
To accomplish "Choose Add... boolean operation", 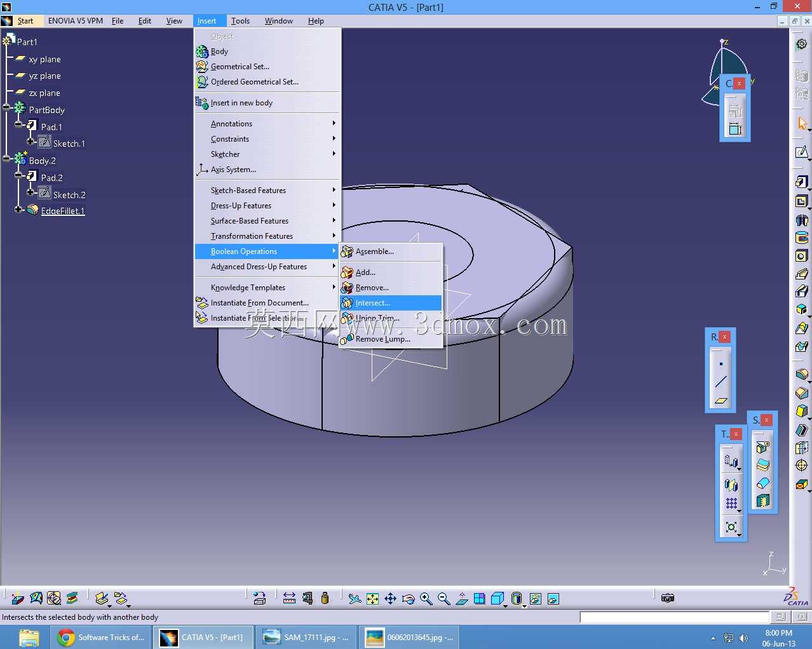I will point(391,272).
